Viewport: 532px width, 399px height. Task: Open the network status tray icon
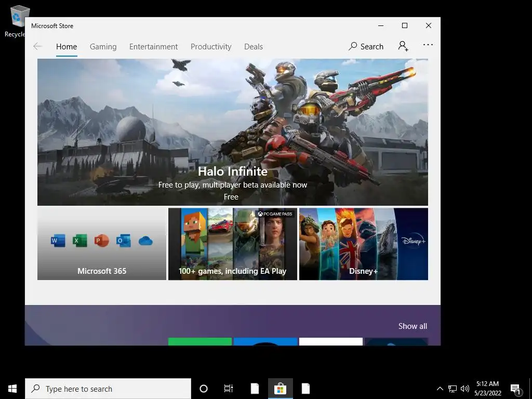pos(453,389)
